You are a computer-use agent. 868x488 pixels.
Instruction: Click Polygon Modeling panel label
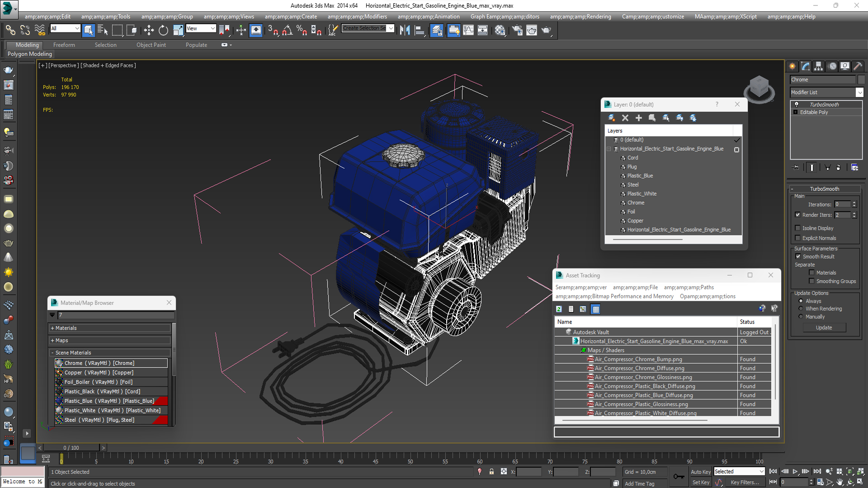[x=30, y=54]
